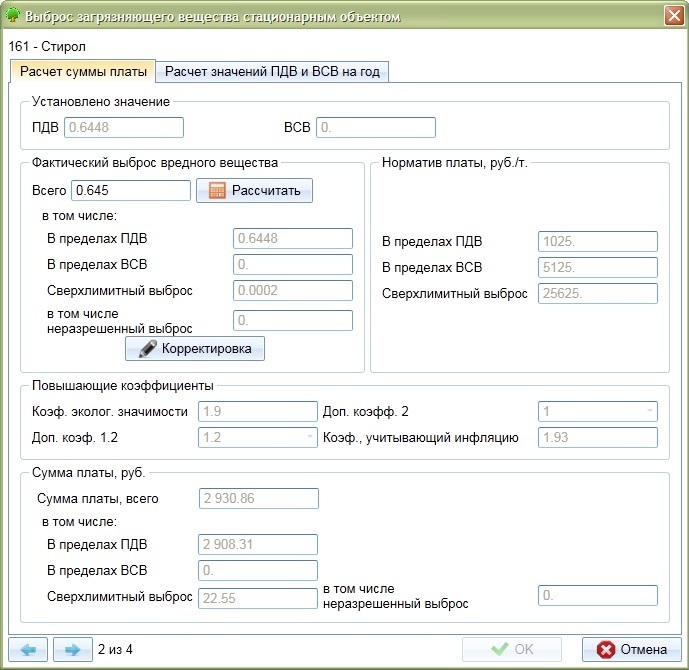Select emission В пределах ВСВ field
Screen dimensions: 689x670
point(293,264)
